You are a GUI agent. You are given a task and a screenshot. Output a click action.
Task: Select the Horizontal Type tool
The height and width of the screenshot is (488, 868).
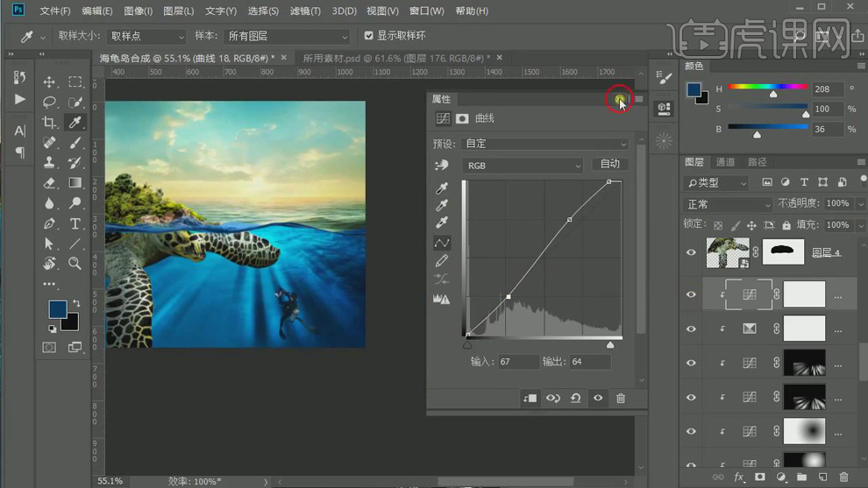click(75, 223)
